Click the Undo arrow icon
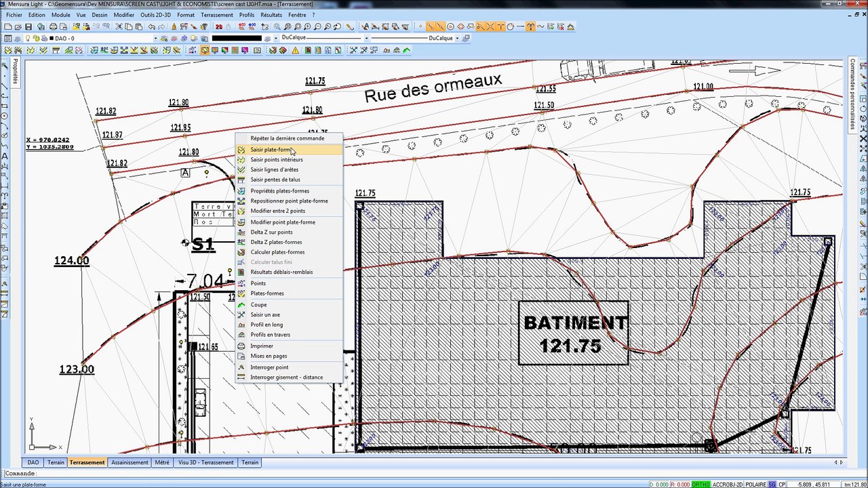 click(151, 26)
